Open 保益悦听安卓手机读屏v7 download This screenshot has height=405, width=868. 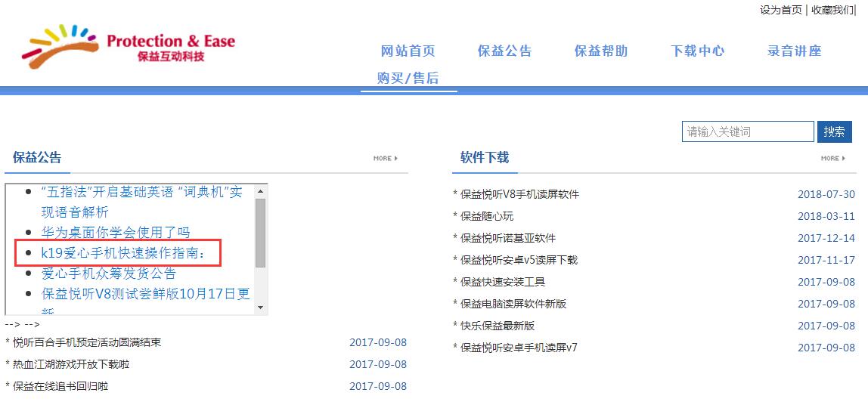(x=519, y=348)
